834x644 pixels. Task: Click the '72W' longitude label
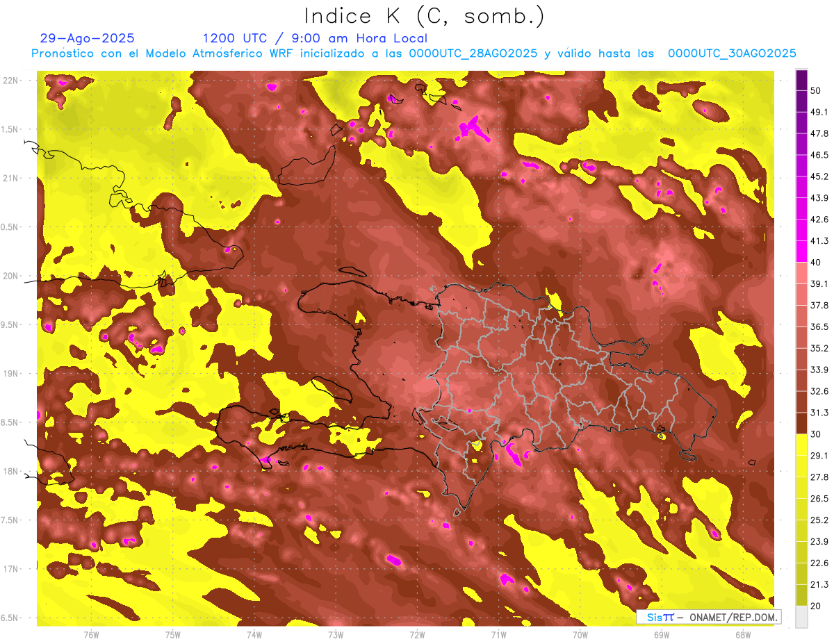tap(417, 634)
